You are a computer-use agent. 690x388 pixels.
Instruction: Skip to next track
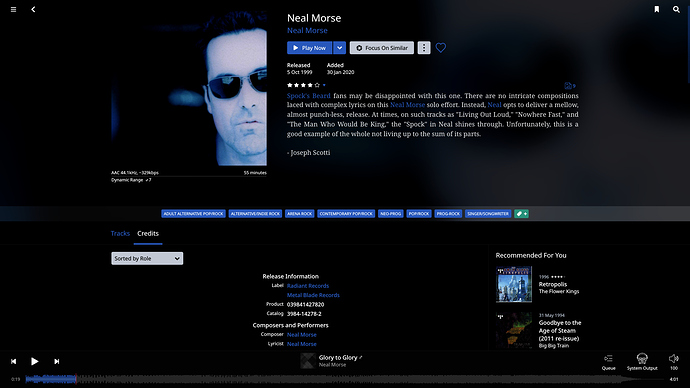coord(56,362)
